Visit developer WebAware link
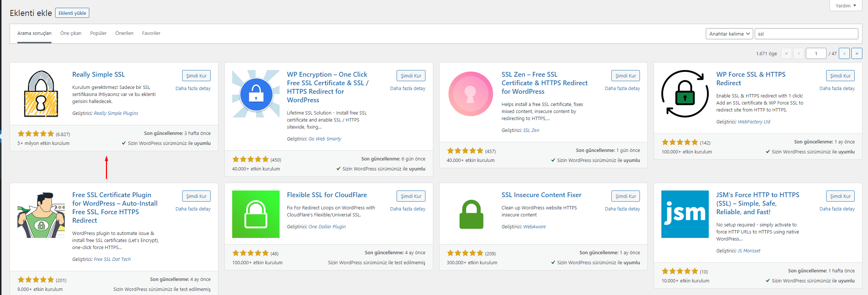The image size is (868, 295). (x=534, y=227)
